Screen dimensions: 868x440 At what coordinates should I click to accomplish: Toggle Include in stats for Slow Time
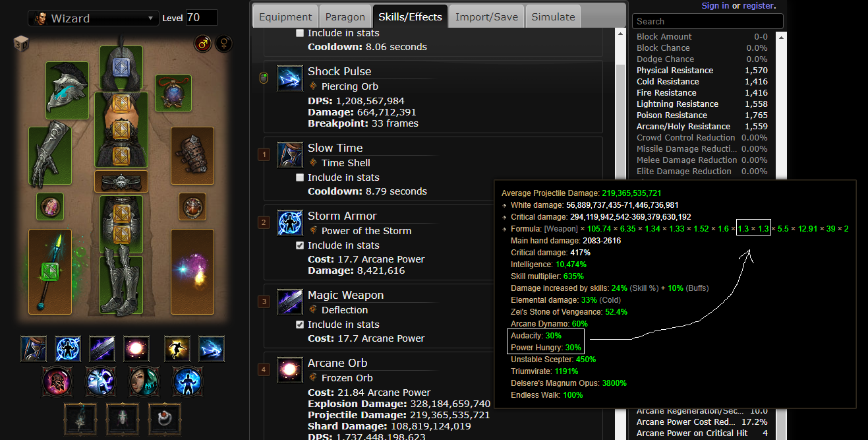coord(301,177)
